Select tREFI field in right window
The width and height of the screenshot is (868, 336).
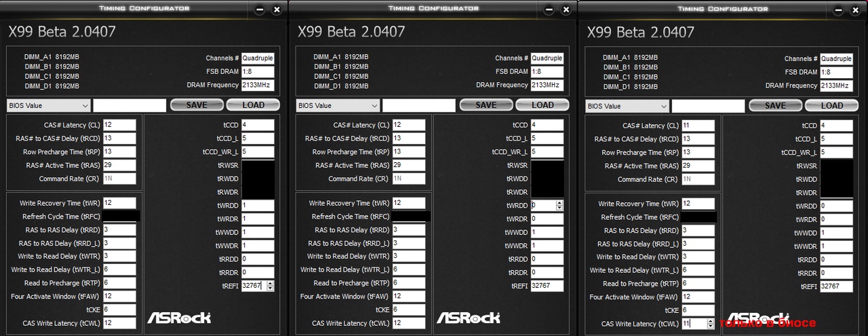(836, 286)
